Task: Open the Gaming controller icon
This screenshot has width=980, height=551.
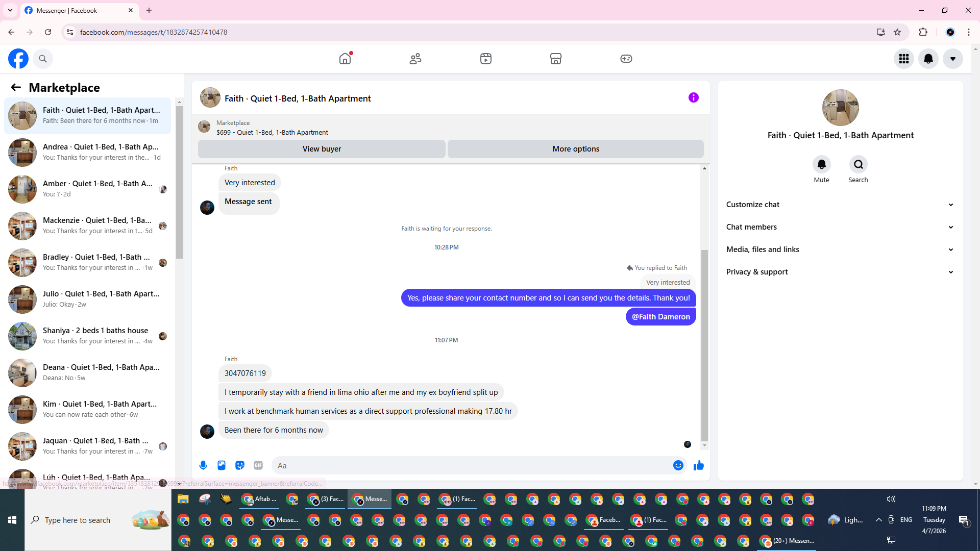Action: tap(626, 59)
